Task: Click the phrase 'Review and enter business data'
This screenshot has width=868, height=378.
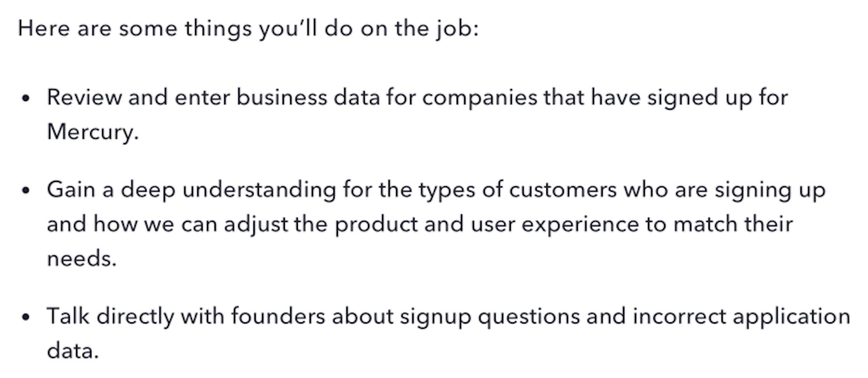Action: tap(213, 98)
